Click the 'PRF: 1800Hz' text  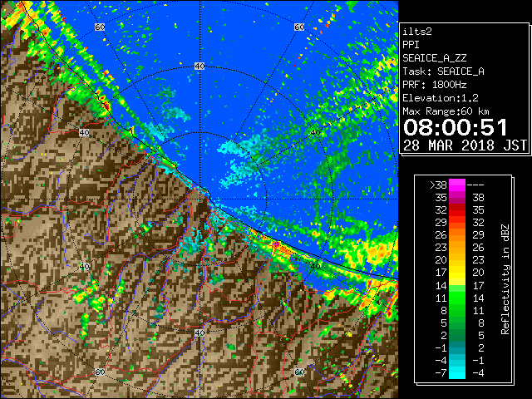[x=434, y=85]
